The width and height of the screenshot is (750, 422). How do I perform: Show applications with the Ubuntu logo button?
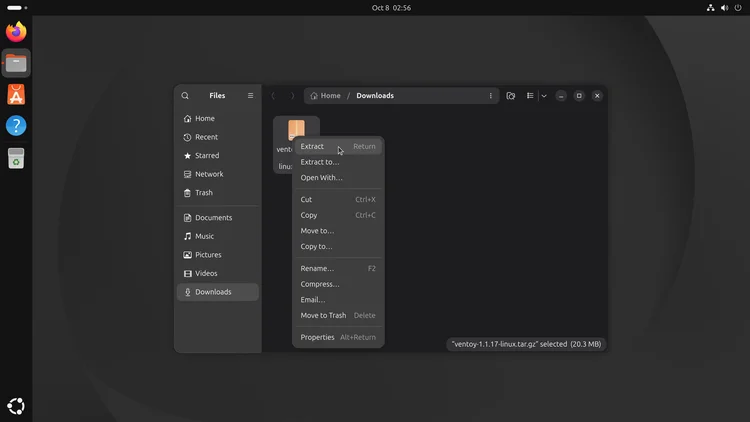(16, 406)
